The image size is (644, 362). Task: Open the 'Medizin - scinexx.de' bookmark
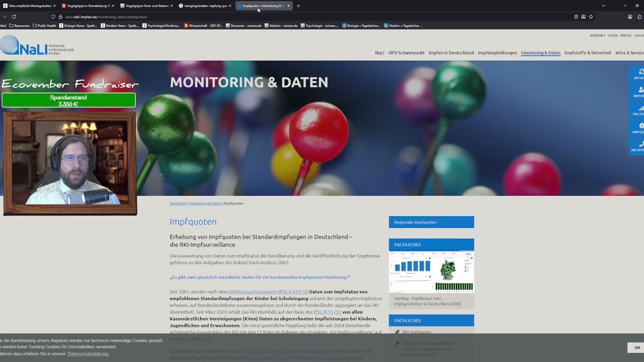(281, 25)
